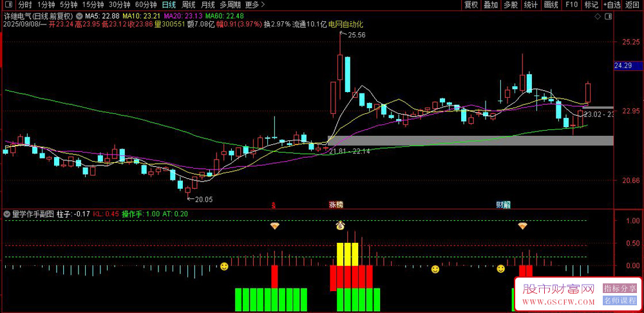This screenshot has height=313, width=644.
Task: Click the 电网自动化 sector link
Action: [346, 24]
